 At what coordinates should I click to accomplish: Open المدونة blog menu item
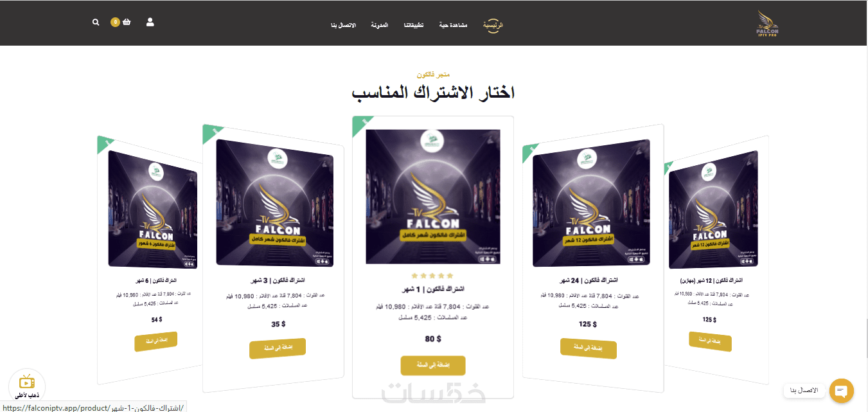379,25
